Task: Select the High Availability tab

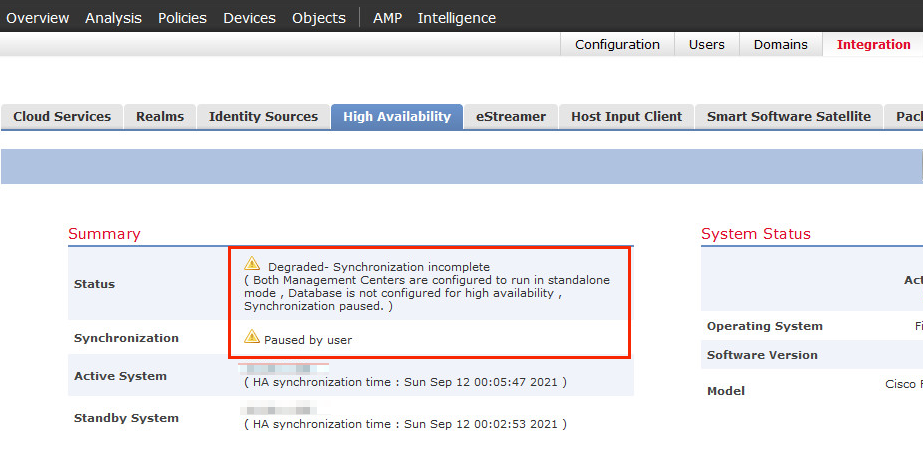Action: coord(397,116)
